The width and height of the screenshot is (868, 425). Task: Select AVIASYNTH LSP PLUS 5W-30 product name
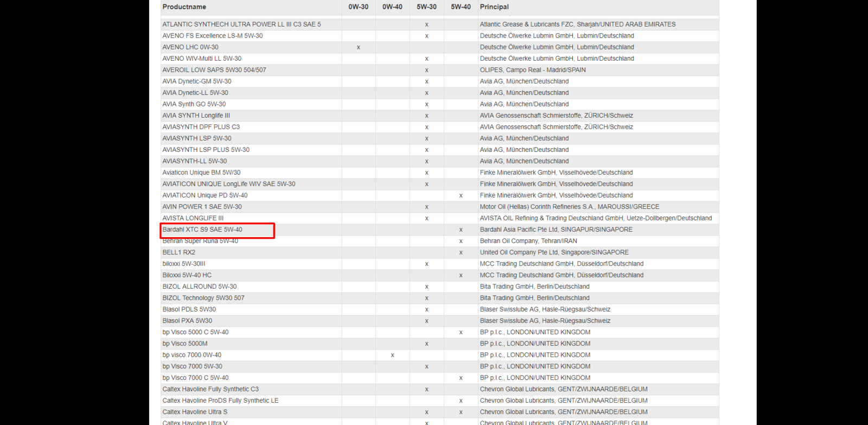click(206, 150)
